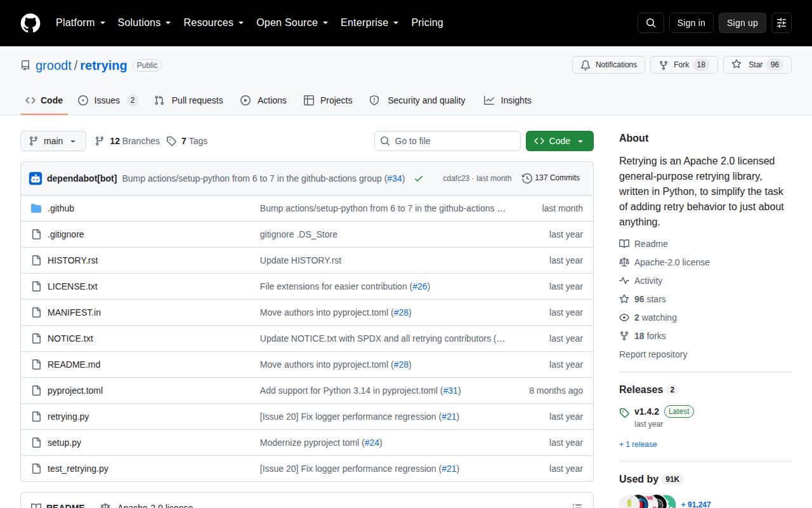Click the .github folder icon
Viewport: 812px width, 508px height.
36,208
